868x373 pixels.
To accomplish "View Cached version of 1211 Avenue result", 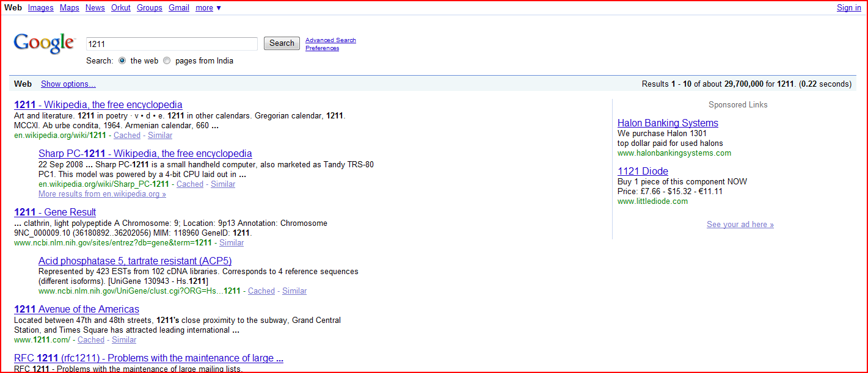I will (91, 340).
